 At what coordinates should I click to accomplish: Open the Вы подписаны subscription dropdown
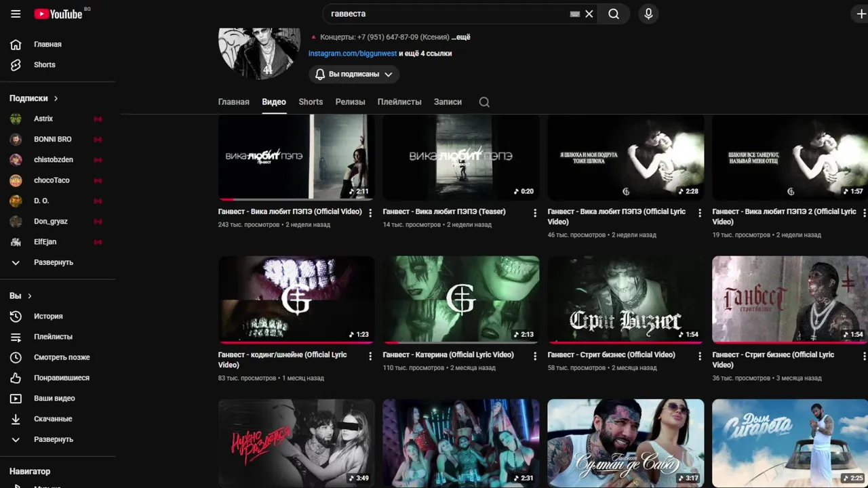click(x=354, y=74)
